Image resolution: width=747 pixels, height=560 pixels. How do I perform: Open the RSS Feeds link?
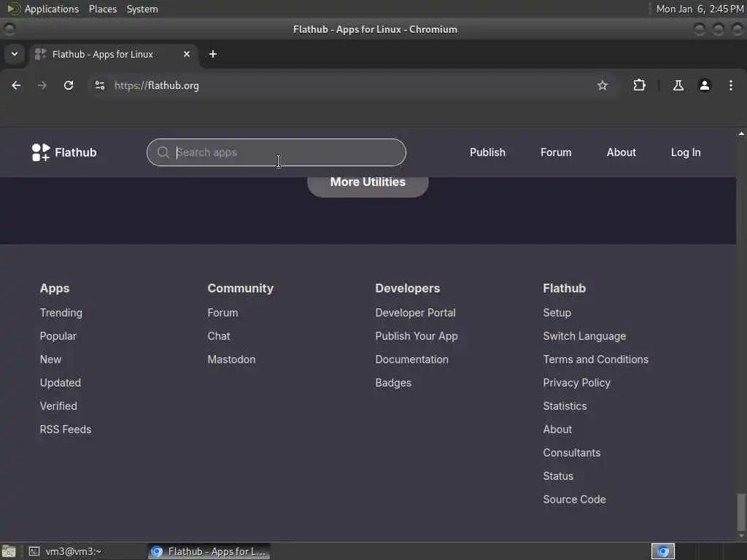tap(66, 429)
